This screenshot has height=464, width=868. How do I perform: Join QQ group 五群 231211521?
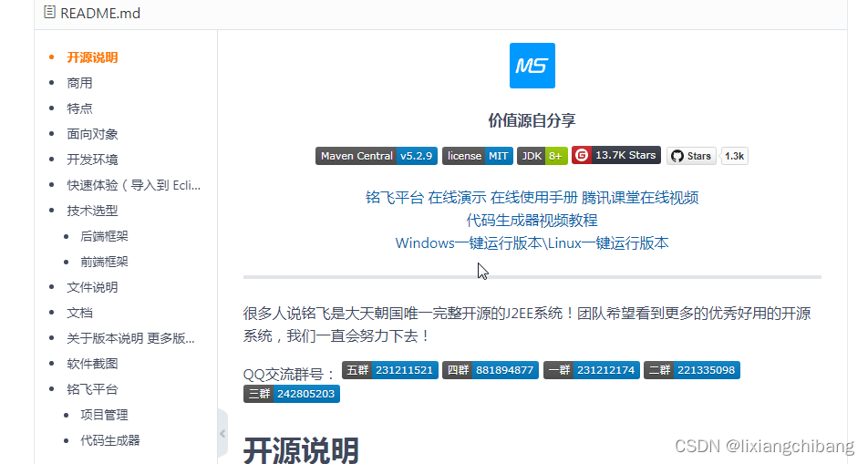pos(390,370)
